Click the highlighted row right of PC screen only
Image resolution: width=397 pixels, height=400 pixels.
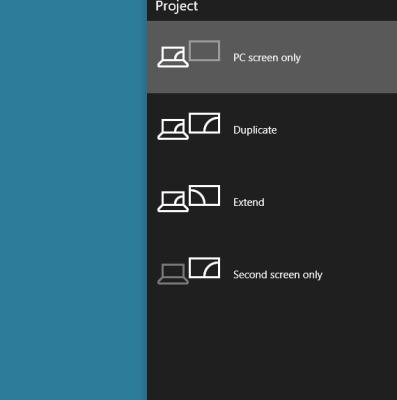point(348,57)
